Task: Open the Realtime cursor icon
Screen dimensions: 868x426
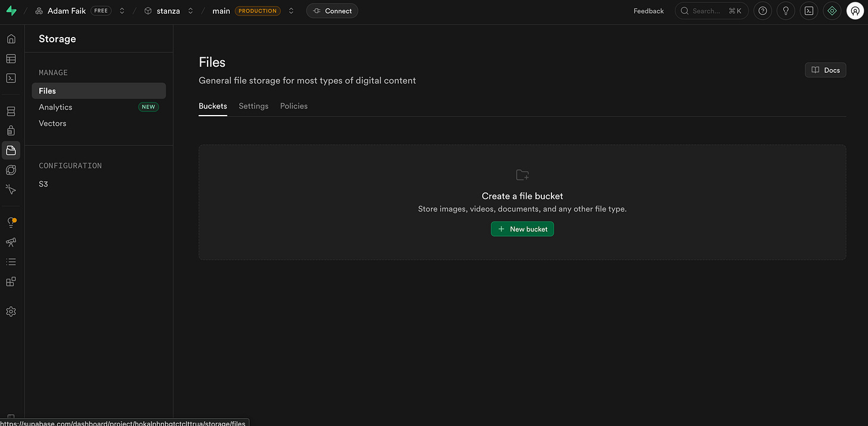Action: [x=11, y=189]
